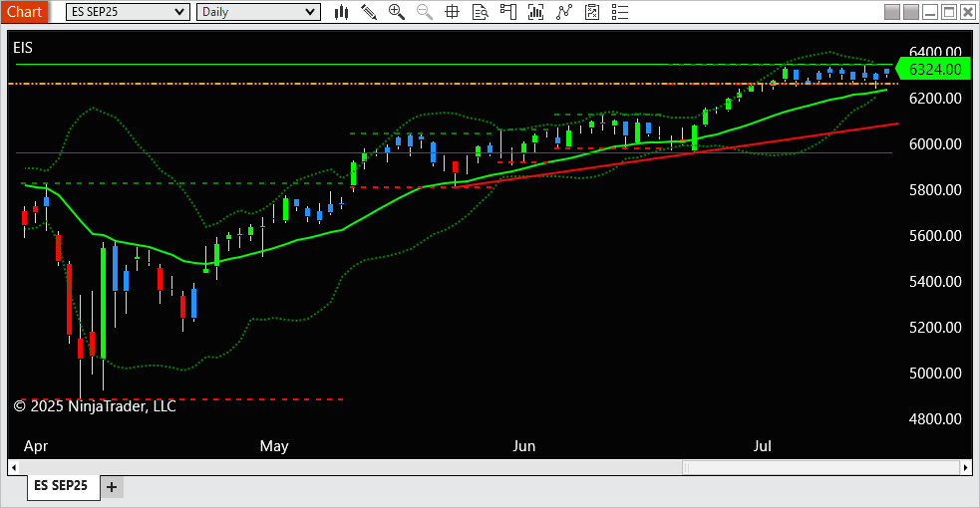This screenshot has width=980, height=508.
Task: Click the Jun label on time axis
Action: [x=523, y=446]
